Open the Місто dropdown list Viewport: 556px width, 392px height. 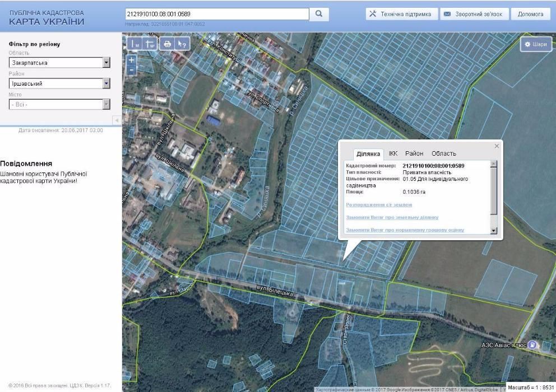tap(106, 104)
